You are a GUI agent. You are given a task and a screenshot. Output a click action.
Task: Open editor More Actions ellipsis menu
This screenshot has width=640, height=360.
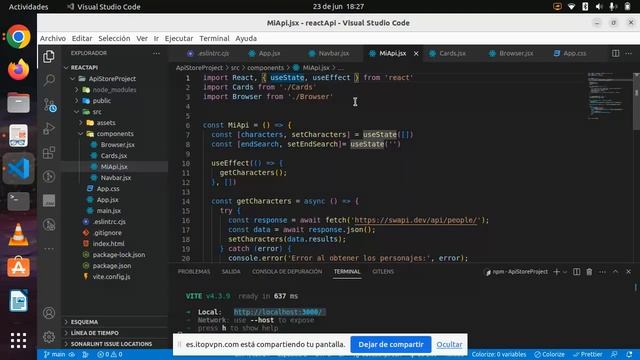click(x=629, y=53)
